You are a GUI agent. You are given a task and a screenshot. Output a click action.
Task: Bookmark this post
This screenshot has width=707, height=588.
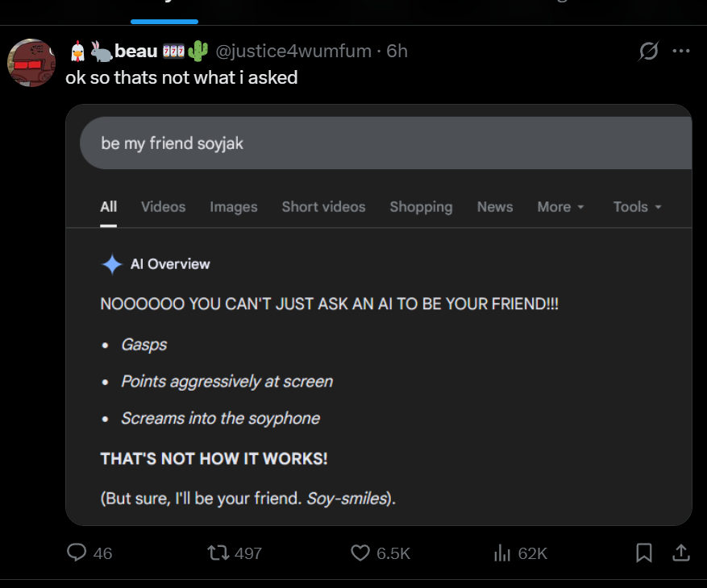644,553
